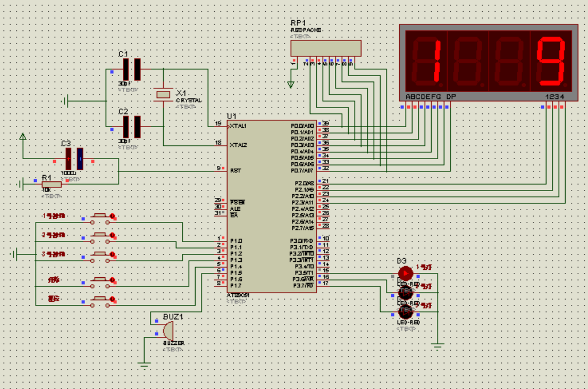Image resolution: width=588 pixels, height=389 pixels.
Task: Click the ALE pin name on U1
Action: 235,209
